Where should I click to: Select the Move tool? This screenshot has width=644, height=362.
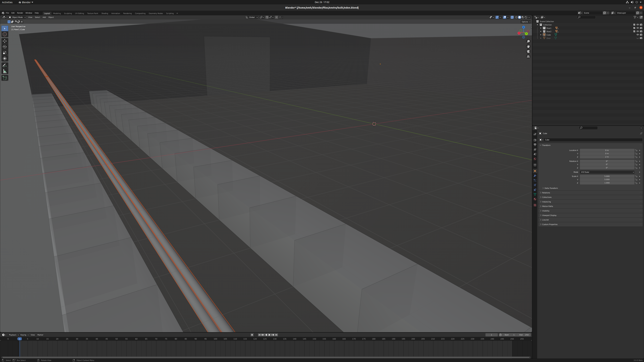(5, 41)
